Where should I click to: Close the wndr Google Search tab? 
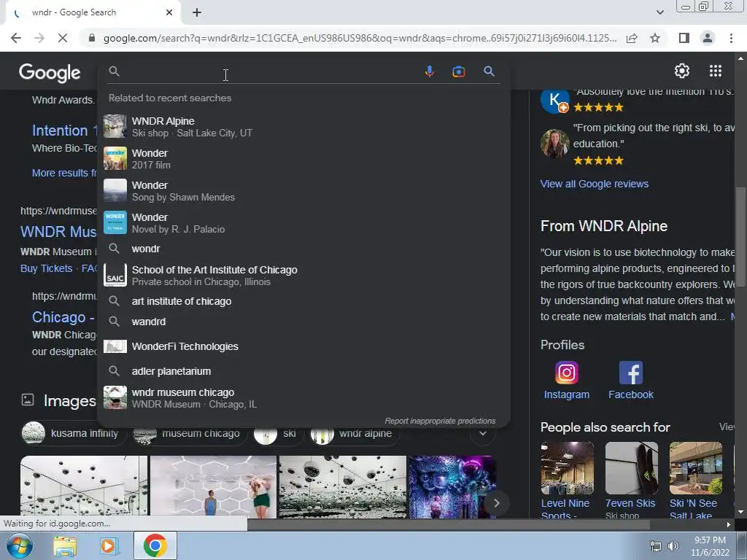coord(169,12)
